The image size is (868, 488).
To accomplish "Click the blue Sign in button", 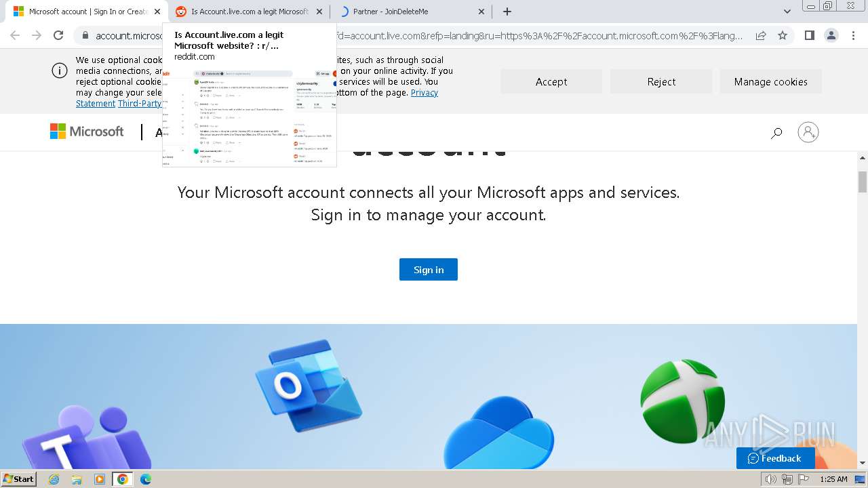I will tap(429, 269).
